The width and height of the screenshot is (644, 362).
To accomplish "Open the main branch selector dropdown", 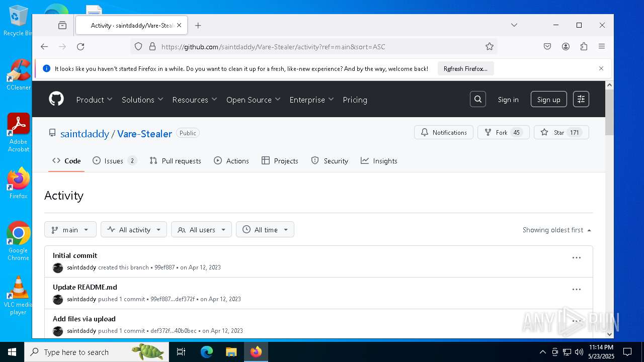I will [x=70, y=229].
